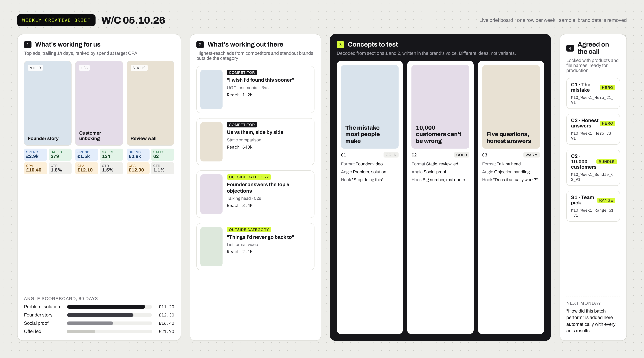
Task: Open Founder answers the top 5 objections card
Action: [x=255, y=194]
